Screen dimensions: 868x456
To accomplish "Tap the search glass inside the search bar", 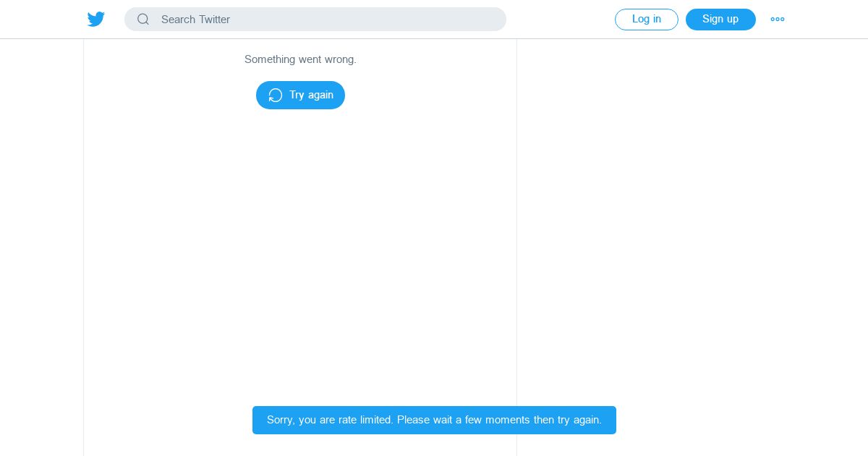I will [x=143, y=20].
